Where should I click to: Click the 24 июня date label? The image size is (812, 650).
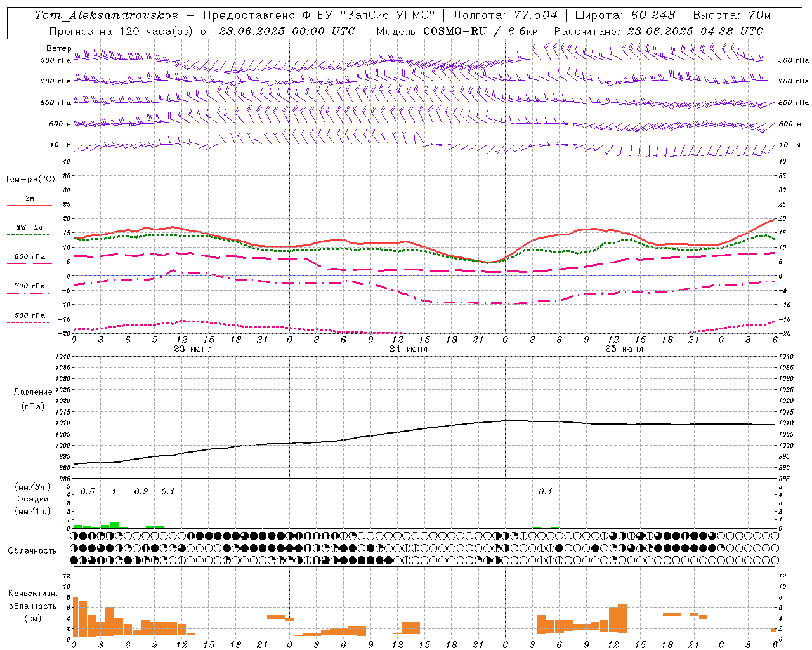point(408,349)
